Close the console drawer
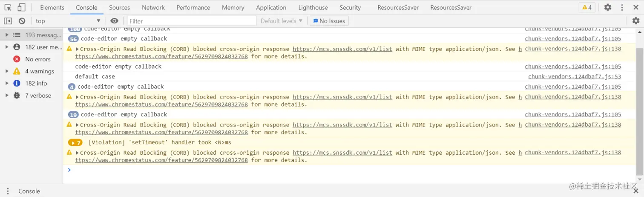 [636, 191]
